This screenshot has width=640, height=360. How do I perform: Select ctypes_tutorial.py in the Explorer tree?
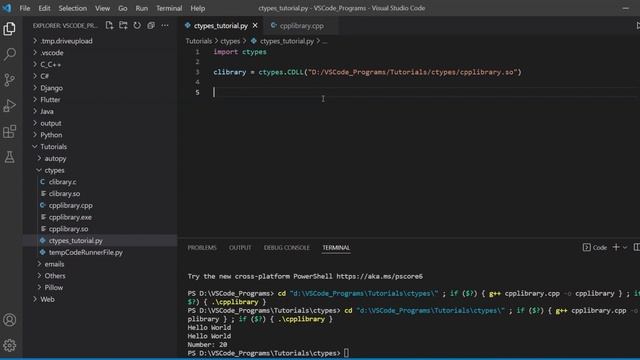coord(76,241)
